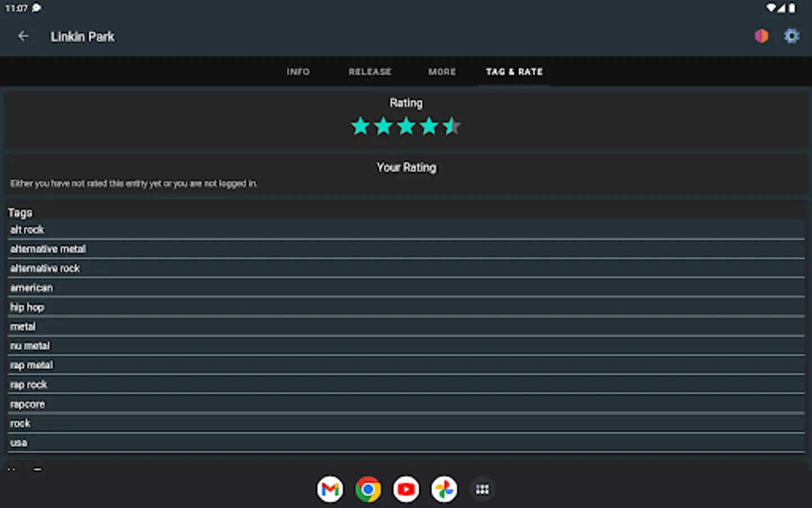Open the orange hexagon icon in the header
This screenshot has width=812, height=508.
pyautogui.click(x=761, y=36)
